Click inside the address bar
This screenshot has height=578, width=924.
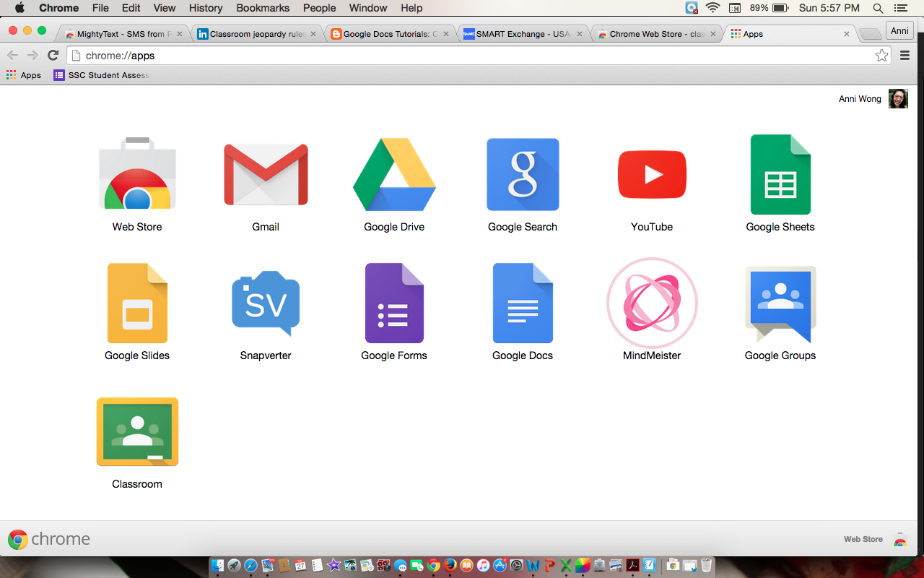click(x=289, y=55)
